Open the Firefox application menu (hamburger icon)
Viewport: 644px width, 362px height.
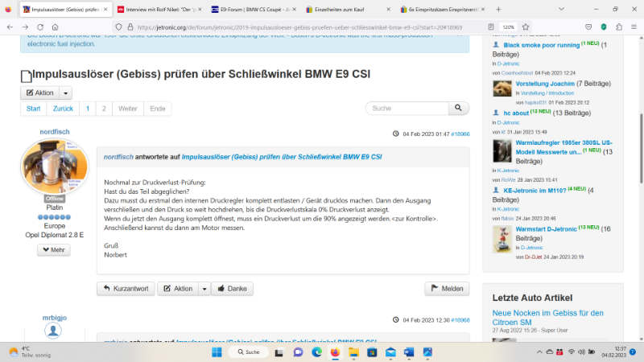pos(634,27)
